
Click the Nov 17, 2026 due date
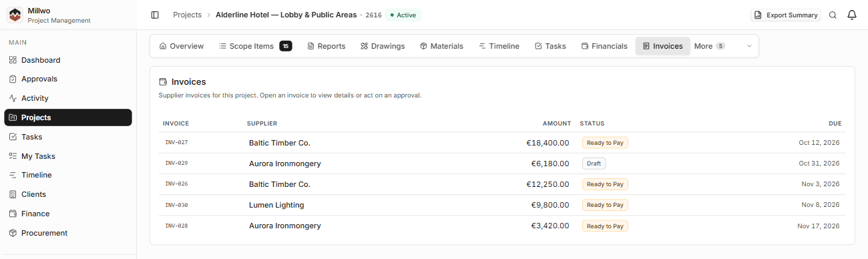pos(819,226)
